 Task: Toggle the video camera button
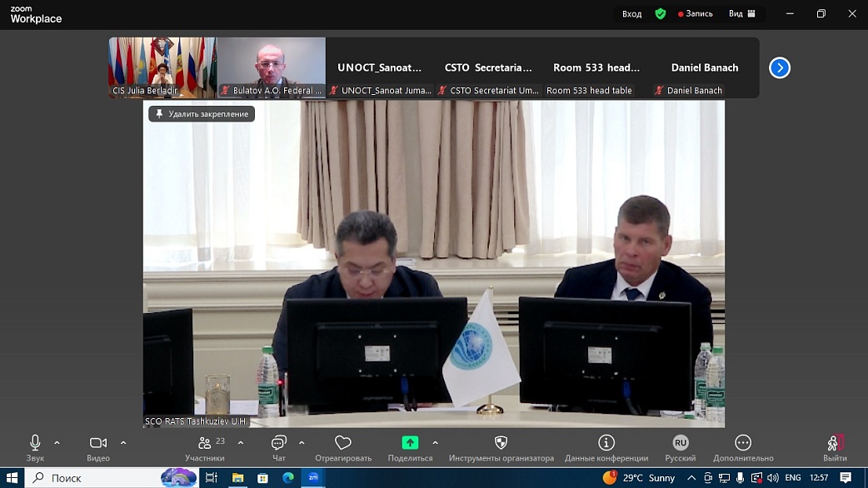(x=98, y=443)
